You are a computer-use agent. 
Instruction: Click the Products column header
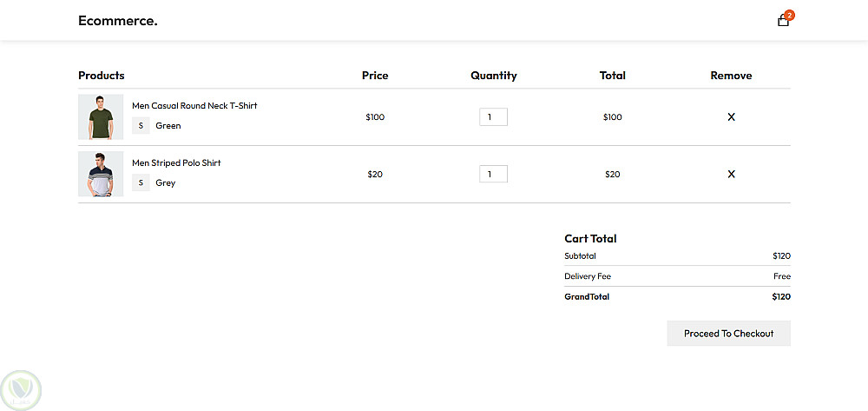pos(102,76)
